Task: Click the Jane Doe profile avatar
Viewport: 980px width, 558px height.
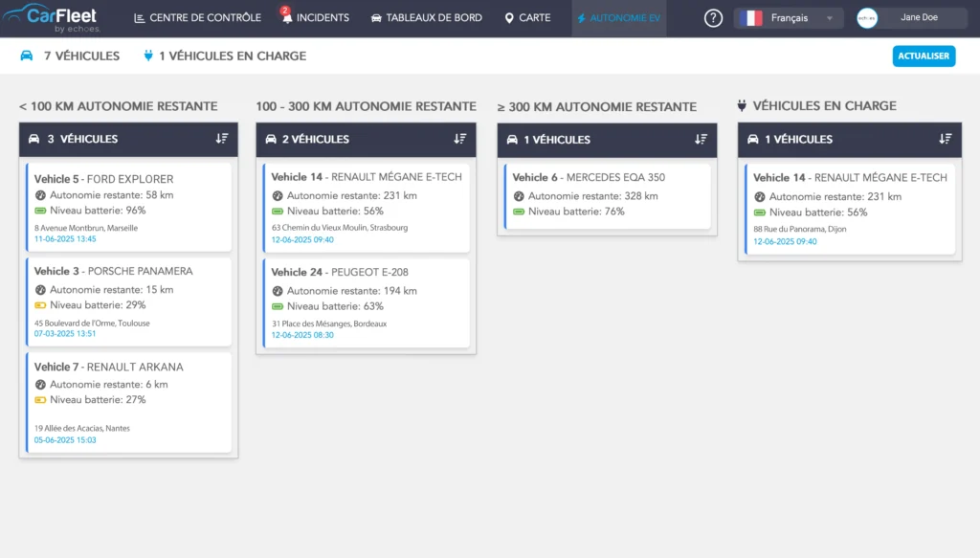Action: click(x=867, y=18)
